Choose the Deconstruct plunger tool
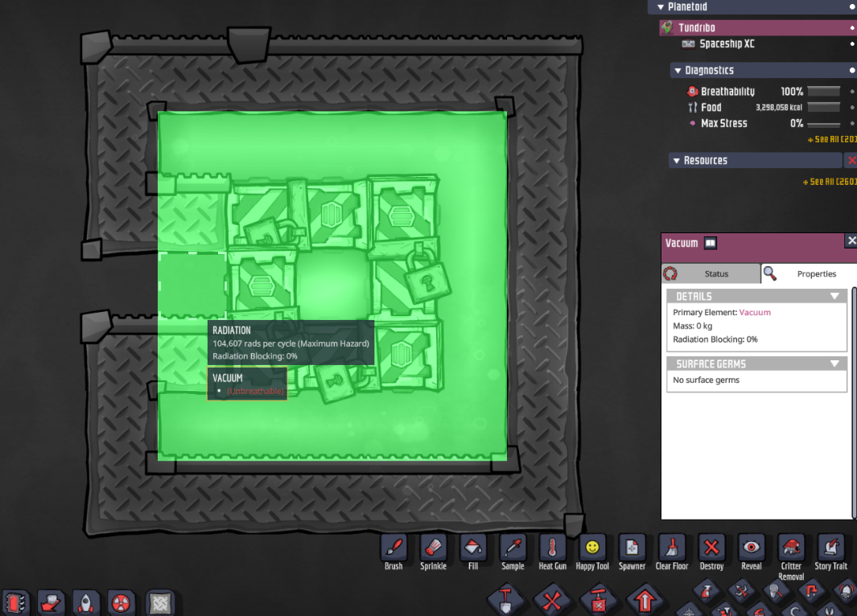Screen dimensions: 857x616 click(x=599, y=601)
